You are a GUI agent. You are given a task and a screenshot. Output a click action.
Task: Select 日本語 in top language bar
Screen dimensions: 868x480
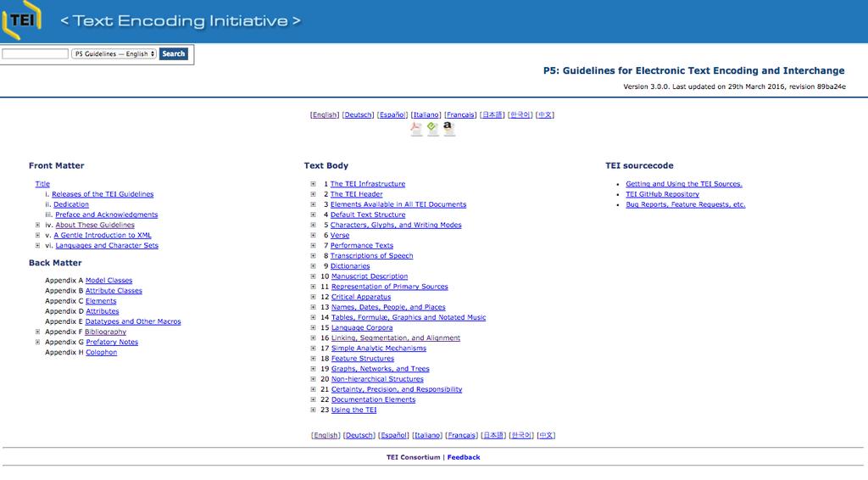(492, 114)
